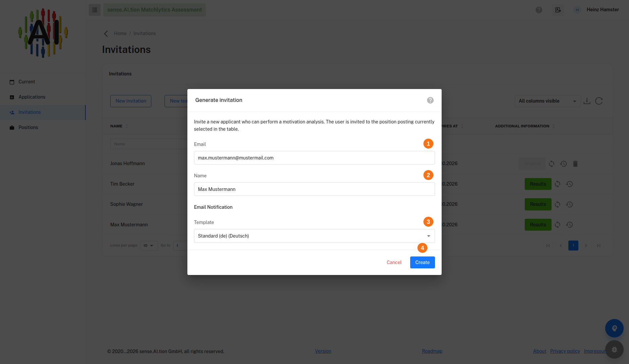Click the resend icon in Jonas Hoffmann's row
The height and width of the screenshot is (364, 629).
click(552, 164)
